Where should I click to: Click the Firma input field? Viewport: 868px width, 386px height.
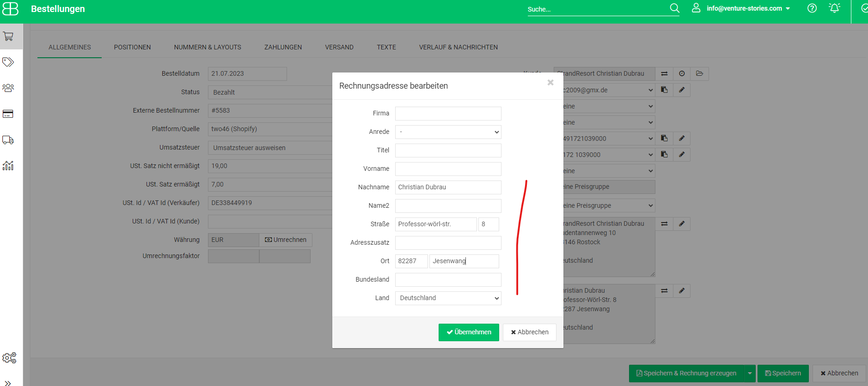448,114
